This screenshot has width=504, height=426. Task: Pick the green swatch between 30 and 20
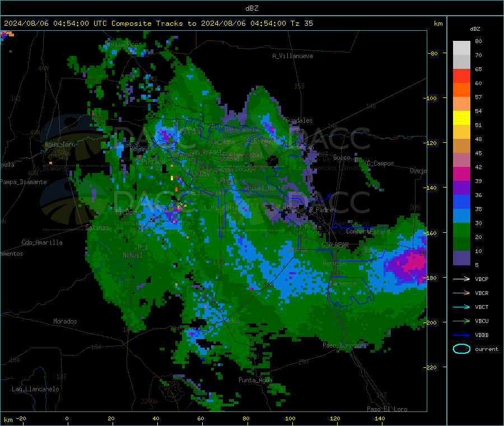[x=461, y=230]
